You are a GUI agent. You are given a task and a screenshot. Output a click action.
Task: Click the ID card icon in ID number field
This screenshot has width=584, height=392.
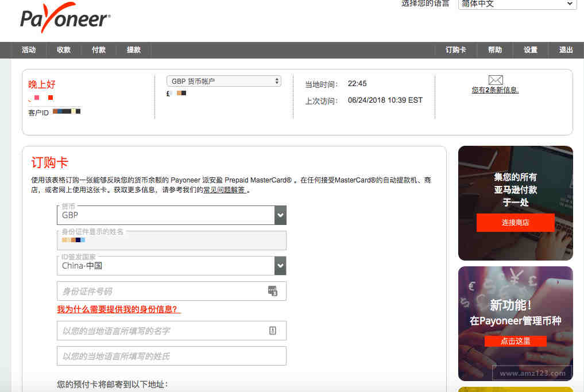pyautogui.click(x=273, y=291)
